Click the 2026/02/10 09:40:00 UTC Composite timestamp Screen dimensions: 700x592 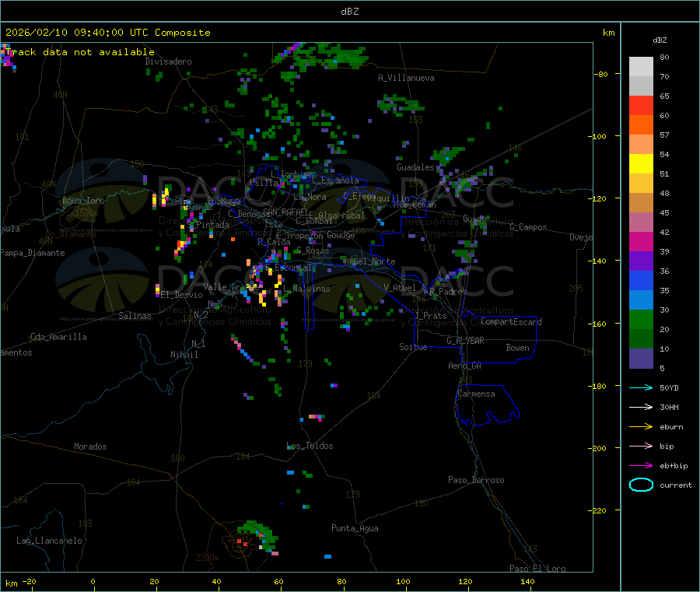click(107, 33)
